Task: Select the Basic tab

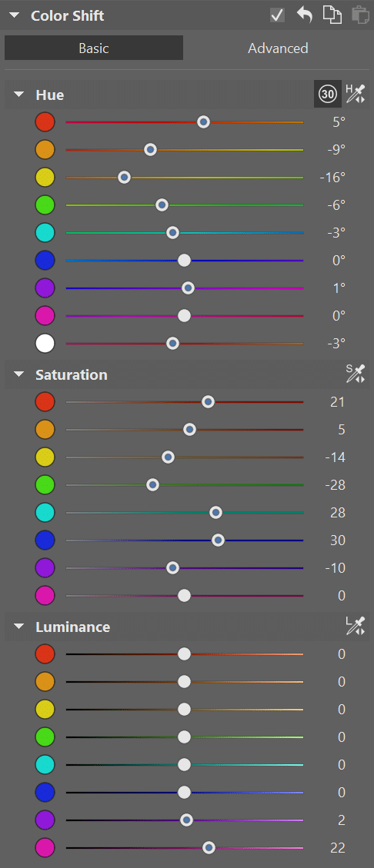Action: (x=94, y=48)
